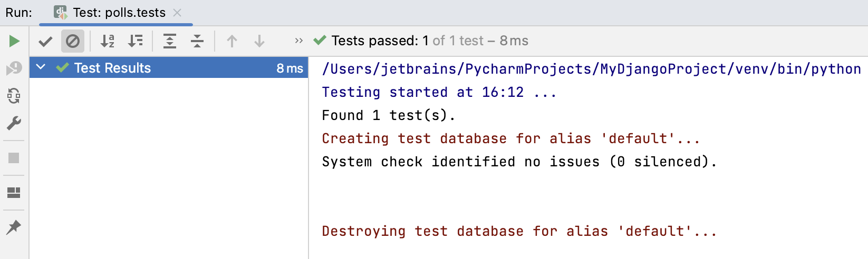
Task: Toggle Show Ignored tests button
Action: click(x=73, y=41)
